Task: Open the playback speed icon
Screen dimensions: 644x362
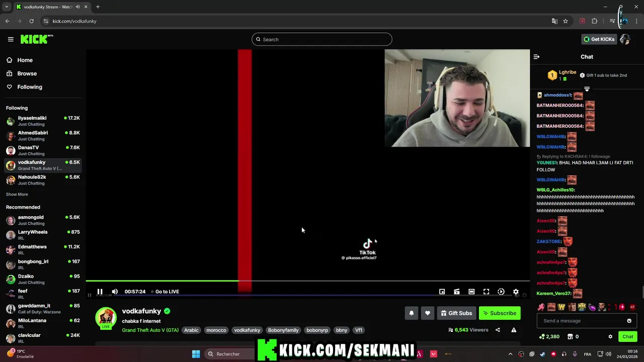Action: click(501, 292)
